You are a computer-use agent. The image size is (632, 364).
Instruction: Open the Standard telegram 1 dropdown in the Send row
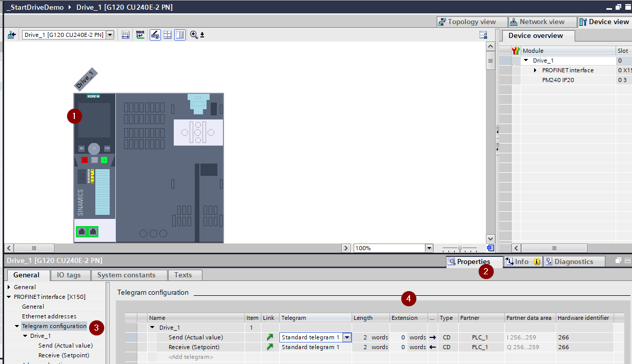(x=347, y=337)
